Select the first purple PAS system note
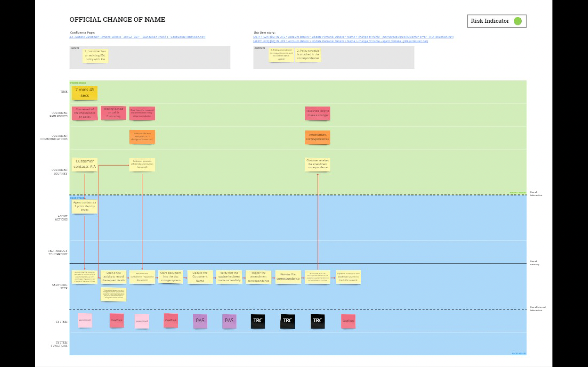Image resolution: width=588 pixels, height=367 pixels. 200,321
